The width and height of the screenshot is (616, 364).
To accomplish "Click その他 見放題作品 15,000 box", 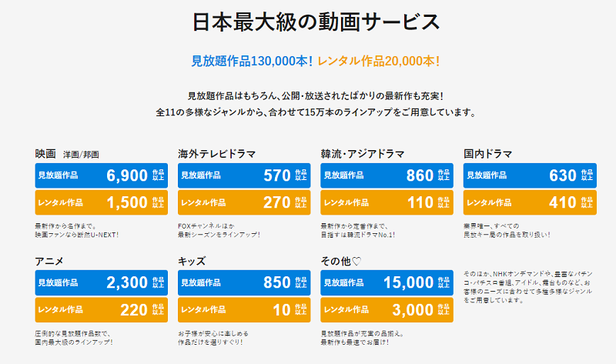I will (x=387, y=282).
